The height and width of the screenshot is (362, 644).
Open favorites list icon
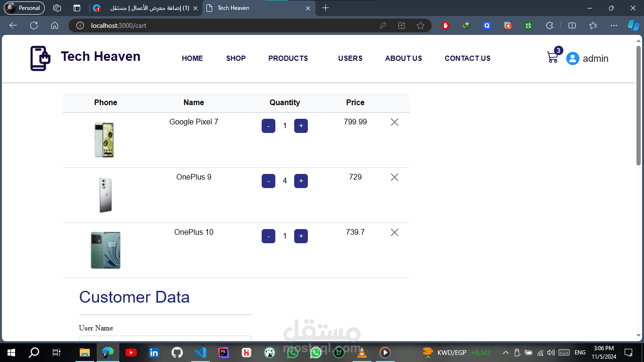[593, 25]
